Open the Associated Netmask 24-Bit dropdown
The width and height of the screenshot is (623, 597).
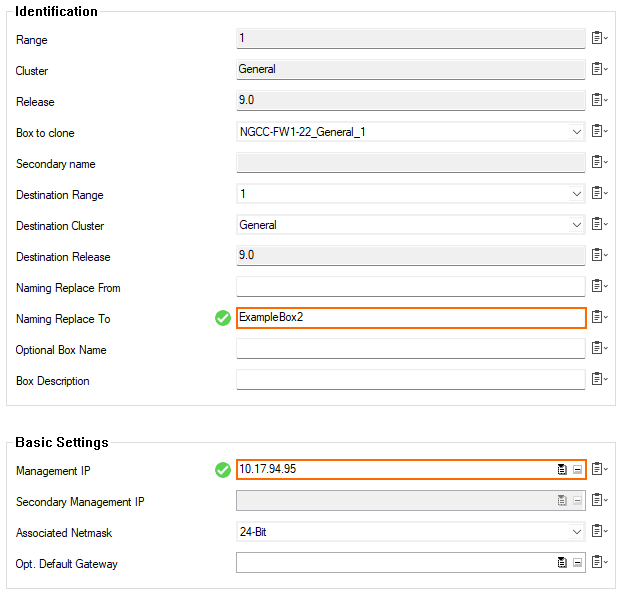coord(577,532)
